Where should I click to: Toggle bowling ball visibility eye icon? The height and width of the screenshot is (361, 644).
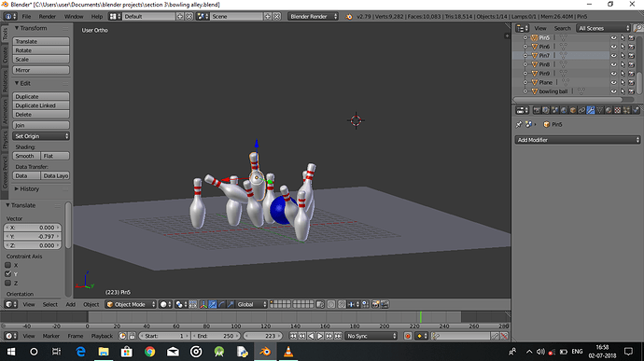[613, 91]
